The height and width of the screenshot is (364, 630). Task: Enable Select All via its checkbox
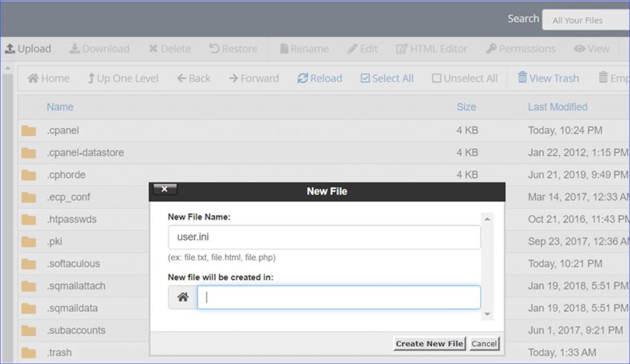pos(365,78)
